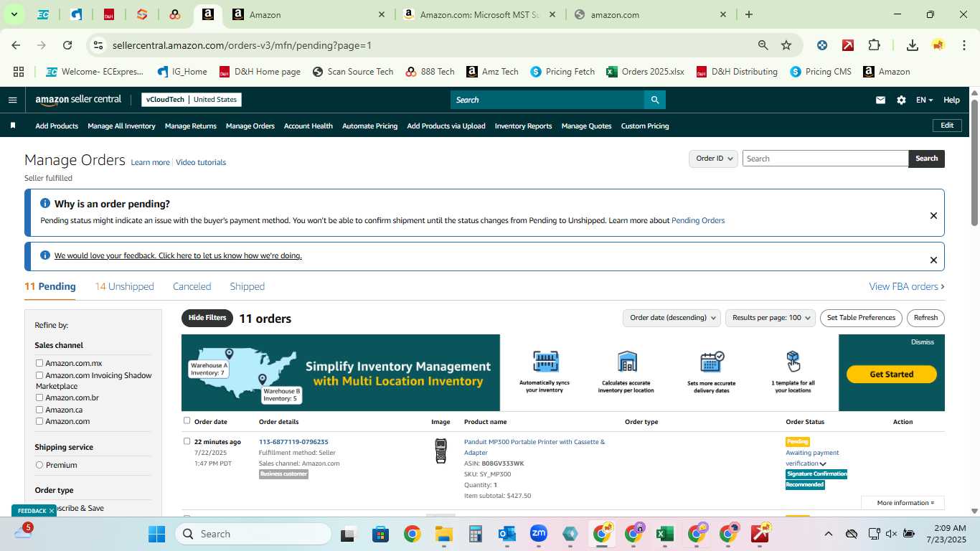Open the browser zoom magnifier icon
This screenshot has height=551, width=980.
click(x=763, y=45)
